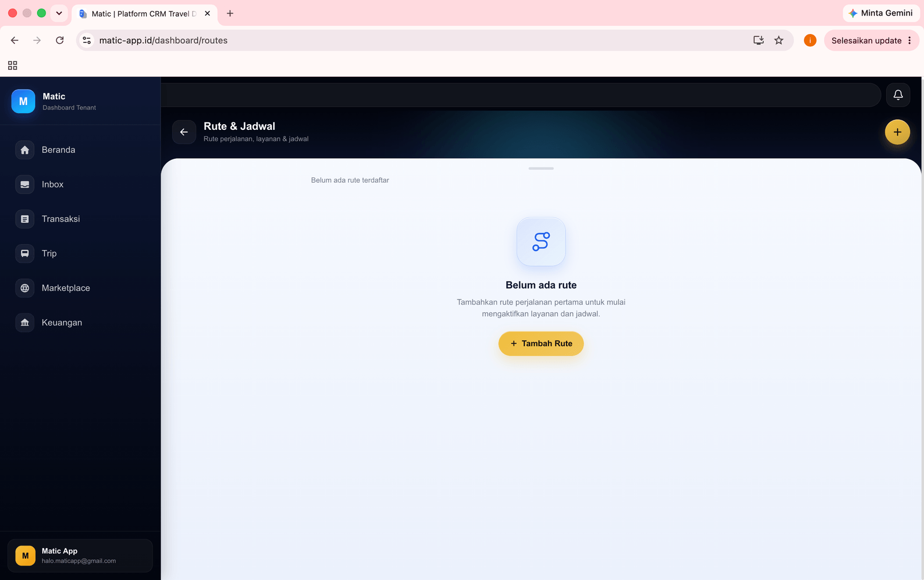Open the apps grid in bookmarks bar
Viewport: 924px width, 580px height.
(x=13, y=66)
